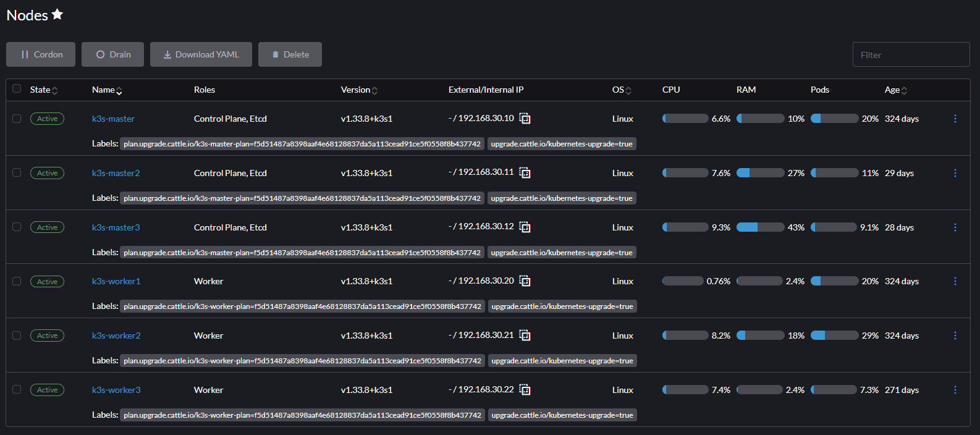Click the External/Internal IP column header

click(x=486, y=90)
